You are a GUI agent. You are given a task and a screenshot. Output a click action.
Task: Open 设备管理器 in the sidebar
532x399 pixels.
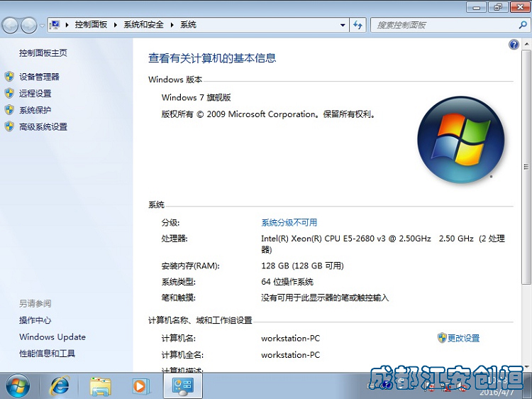click(39, 77)
